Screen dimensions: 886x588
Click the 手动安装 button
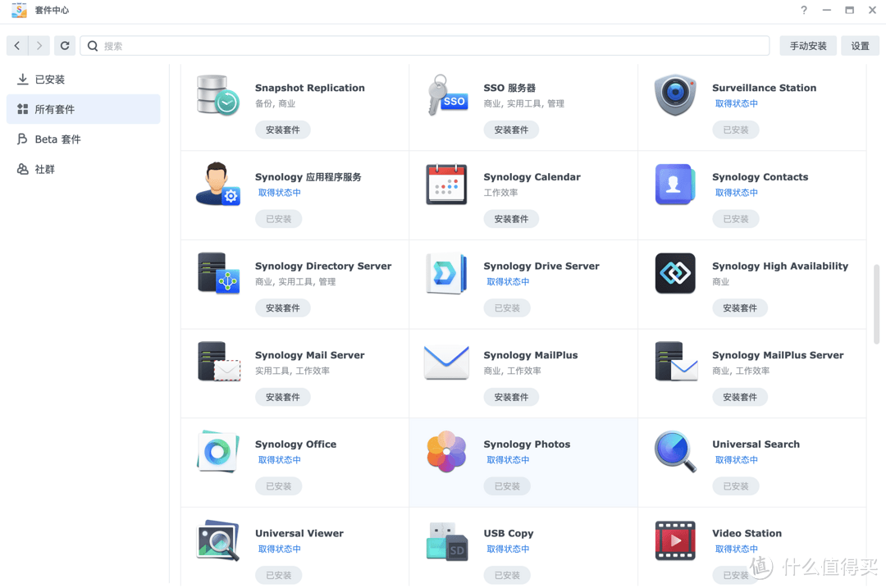tap(808, 46)
